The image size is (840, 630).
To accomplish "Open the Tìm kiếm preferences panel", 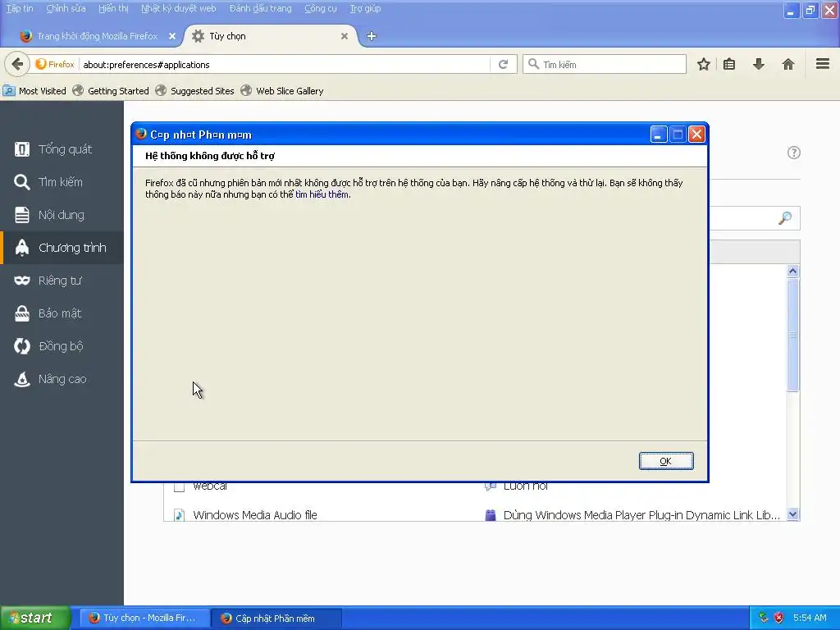I will [x=62, y=182].
